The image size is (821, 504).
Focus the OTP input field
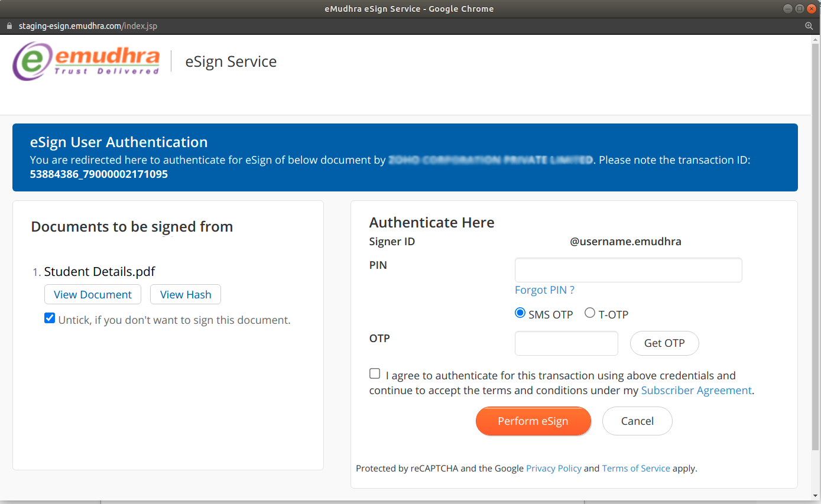[566, 343]
